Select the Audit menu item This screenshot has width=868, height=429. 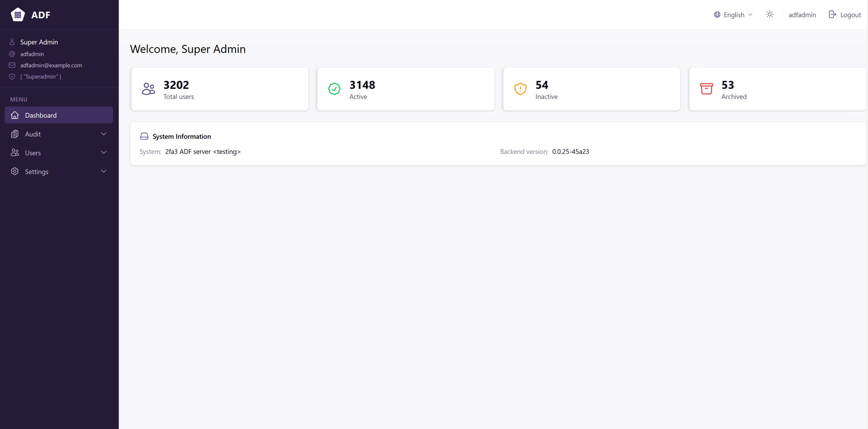[59, 134]
